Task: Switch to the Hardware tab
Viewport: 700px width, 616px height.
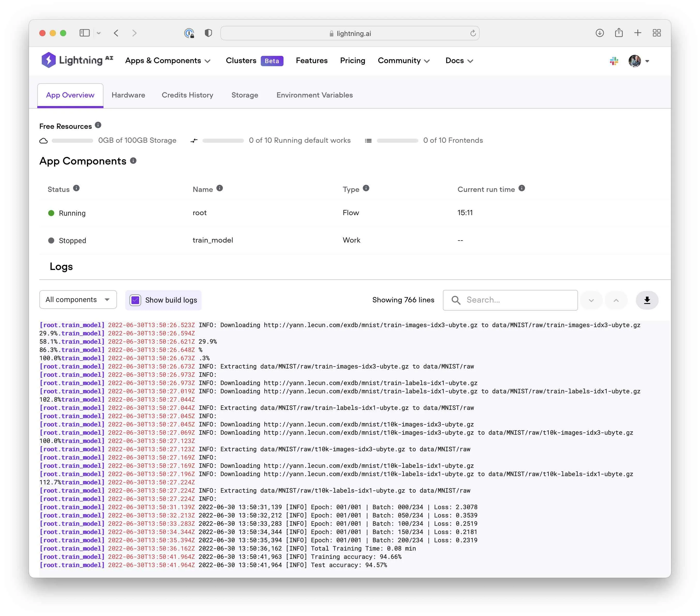Action: coord(128,95)
